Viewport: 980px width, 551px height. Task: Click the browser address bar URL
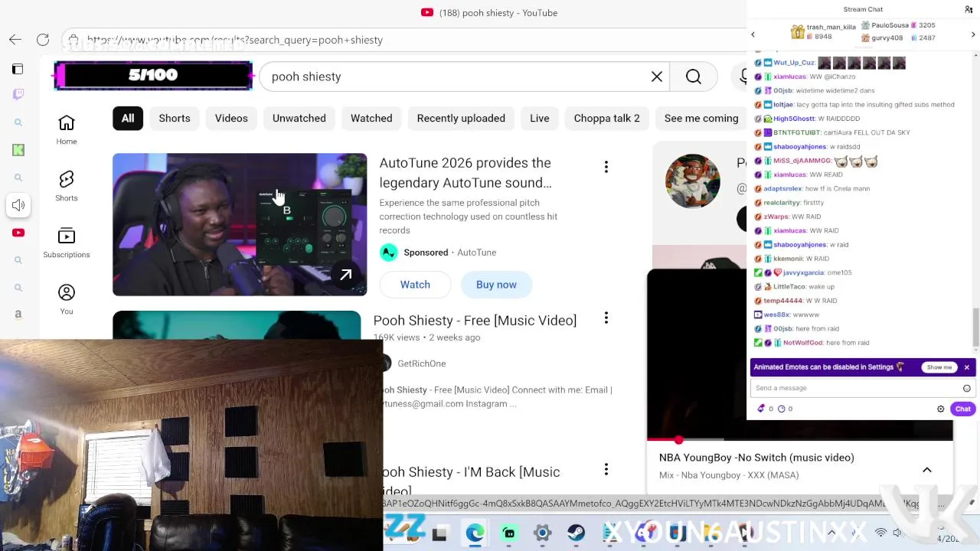pos(234,40)
